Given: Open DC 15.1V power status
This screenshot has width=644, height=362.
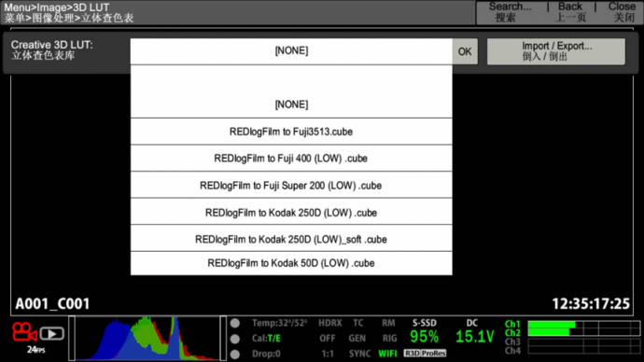Looking at the screenshot, I should [474, 332].
